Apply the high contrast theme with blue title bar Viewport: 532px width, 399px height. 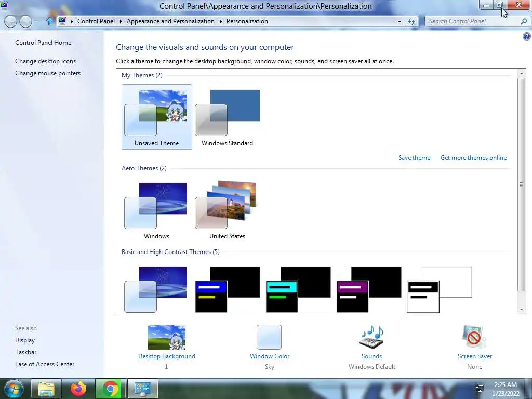point(228,289)
